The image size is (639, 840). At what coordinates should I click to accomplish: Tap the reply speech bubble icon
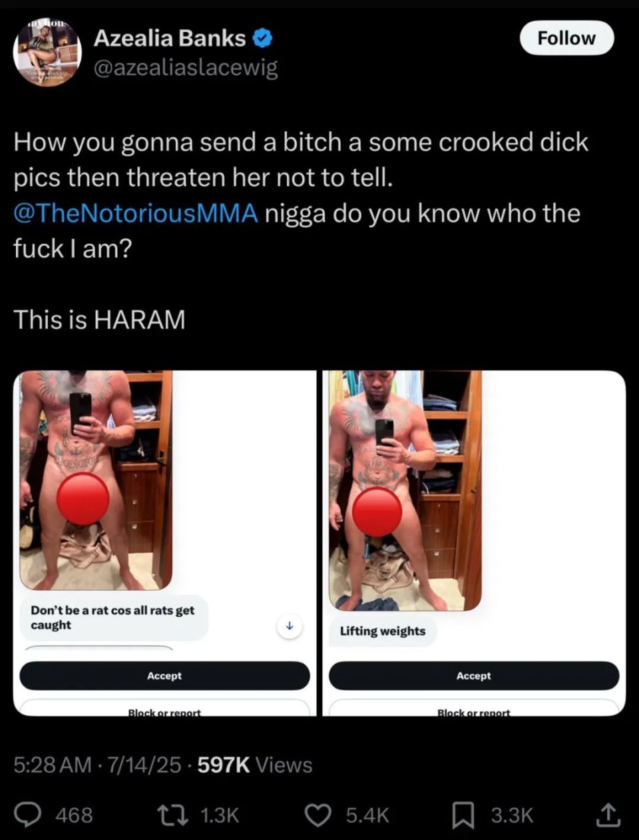[x=28, y=815]
